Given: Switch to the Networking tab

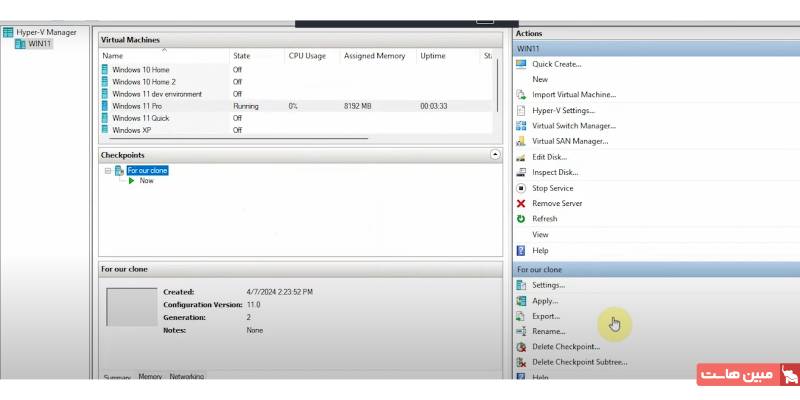Looking at the screenshot, I should [187, 376].
